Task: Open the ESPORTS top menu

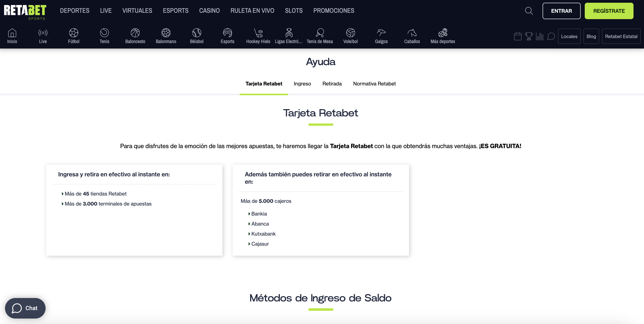Action: [x=175, y=10]
